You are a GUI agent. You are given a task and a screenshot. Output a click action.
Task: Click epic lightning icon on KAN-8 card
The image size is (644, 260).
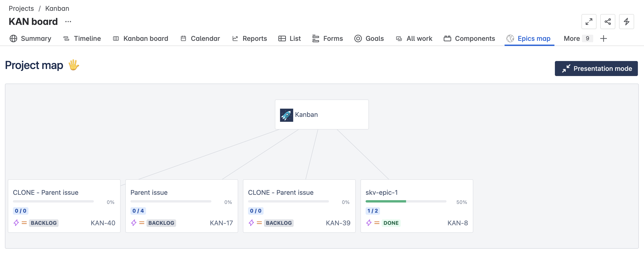(369, 223)
